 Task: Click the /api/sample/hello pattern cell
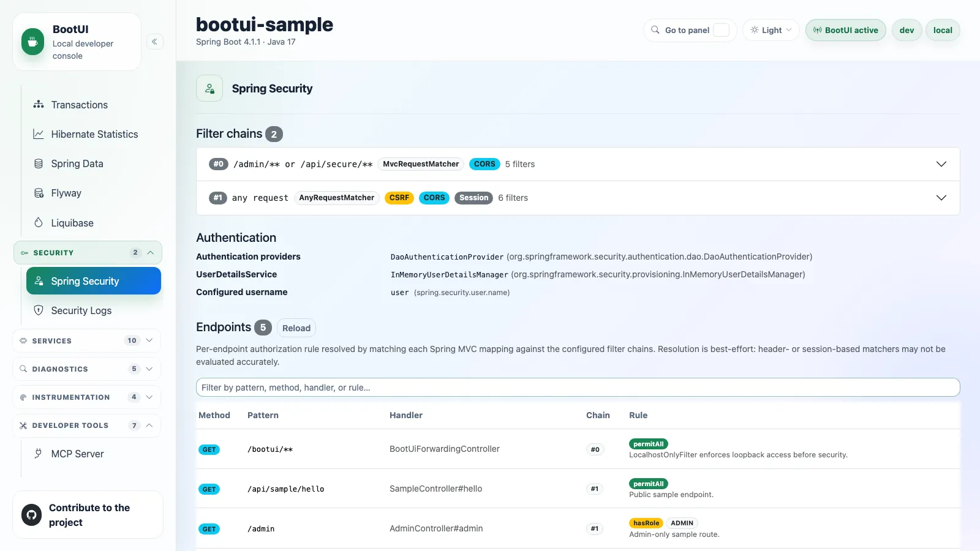pos(286,489)
